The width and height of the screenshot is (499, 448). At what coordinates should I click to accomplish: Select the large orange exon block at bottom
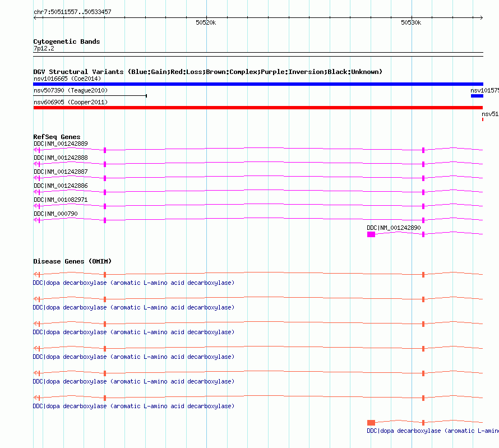pos(371,423)
